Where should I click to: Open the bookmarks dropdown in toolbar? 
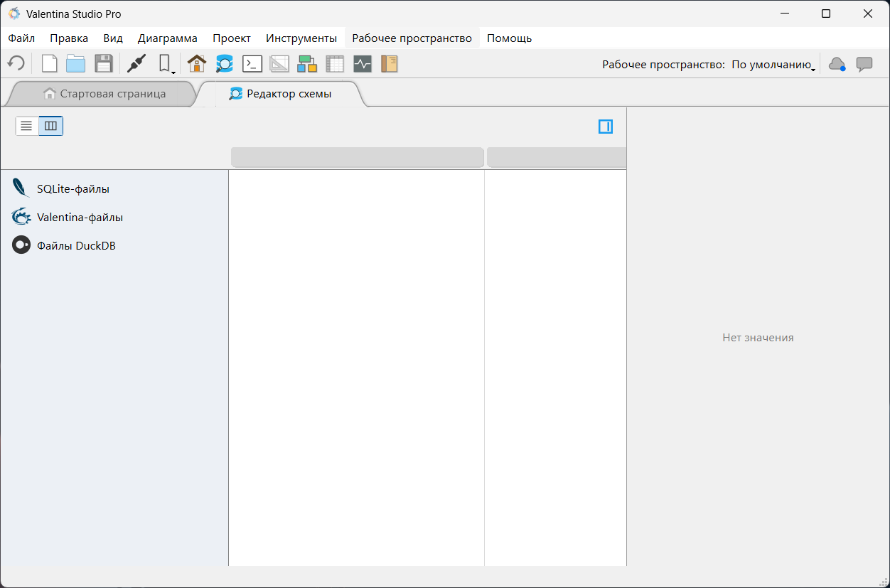click(x=166, y=64)
